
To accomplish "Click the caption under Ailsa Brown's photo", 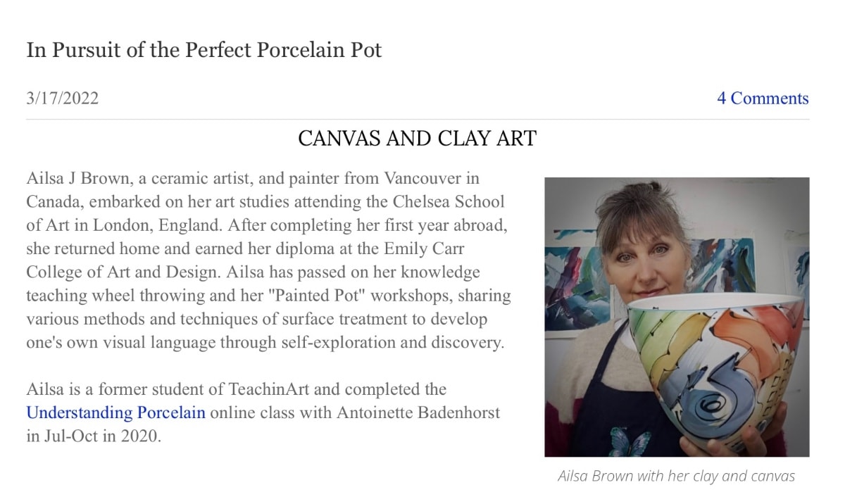I will click(676, 476).
